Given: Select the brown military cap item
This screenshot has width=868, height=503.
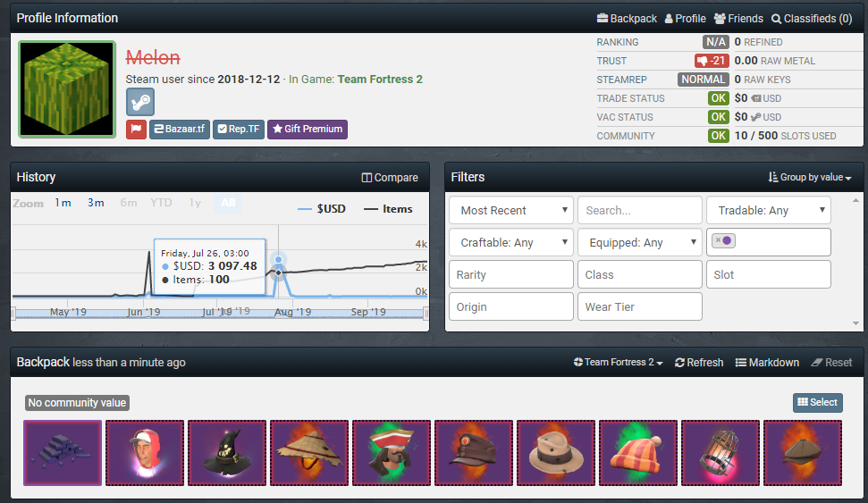Looking at the screenshot, I should pyautogui.click(x=474, y=453).
